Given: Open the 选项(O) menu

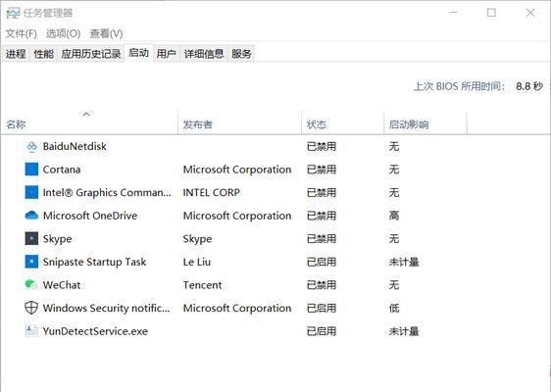Looking at the screenshot, I should point(64,33).
